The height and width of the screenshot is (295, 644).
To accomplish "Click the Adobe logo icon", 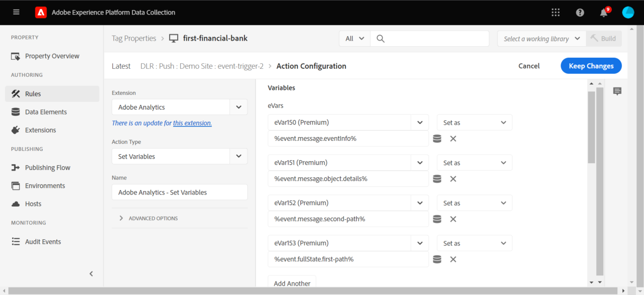I will click(x=41, y=12).
